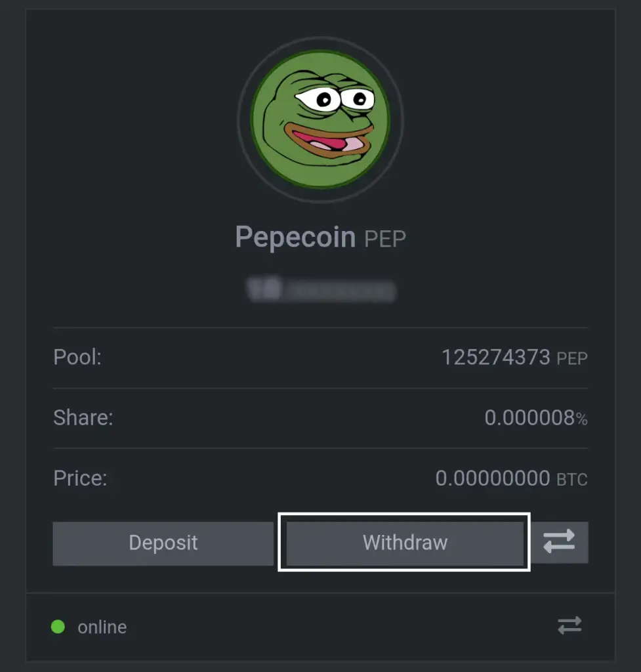Click the BTC unit in Price row

pyautogui.click(x=572, y=480)
